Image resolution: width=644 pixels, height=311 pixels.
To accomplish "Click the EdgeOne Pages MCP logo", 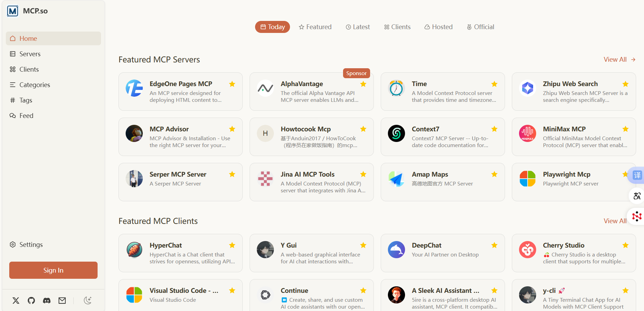I will 134,88.
